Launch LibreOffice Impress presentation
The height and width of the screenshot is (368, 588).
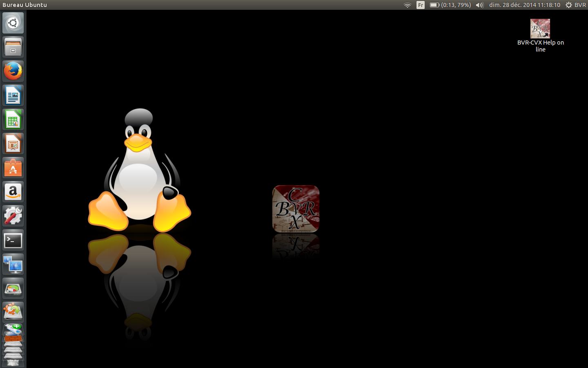[x=13, y=144]
